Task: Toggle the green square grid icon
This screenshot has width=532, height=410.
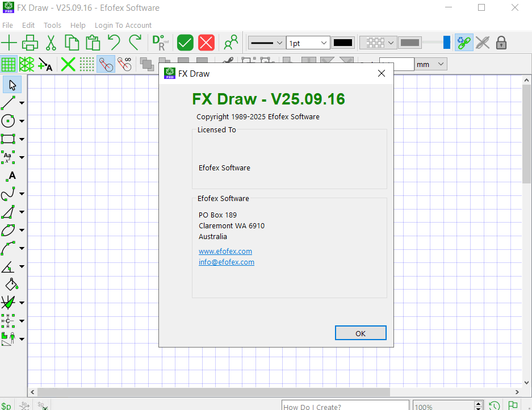Action: point(9,65)
